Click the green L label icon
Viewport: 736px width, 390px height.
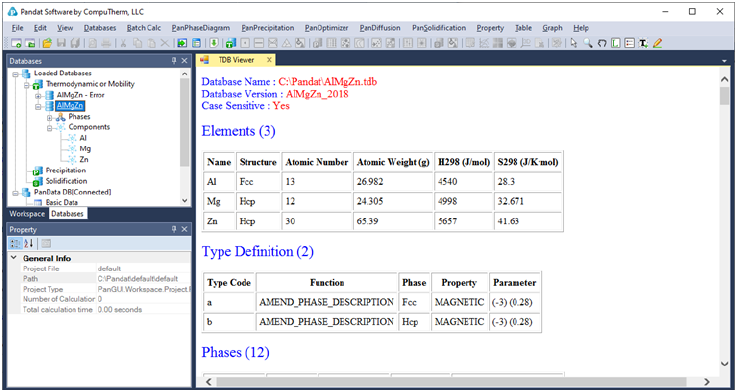[x=616, y=43]
